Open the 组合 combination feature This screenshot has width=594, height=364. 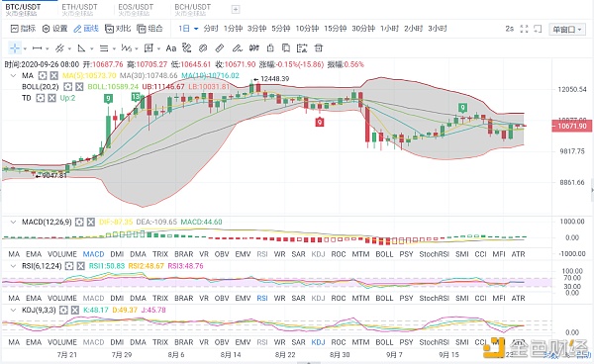coord(149,29)
